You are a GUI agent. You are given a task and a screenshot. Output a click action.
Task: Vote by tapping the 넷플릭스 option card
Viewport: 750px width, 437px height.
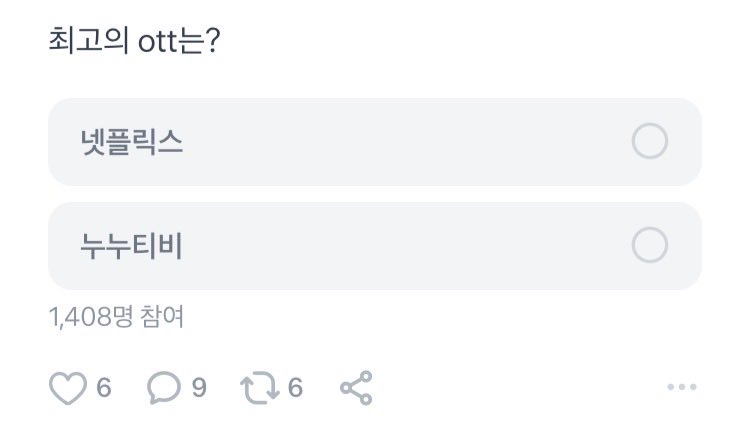[x=375, y=142]
